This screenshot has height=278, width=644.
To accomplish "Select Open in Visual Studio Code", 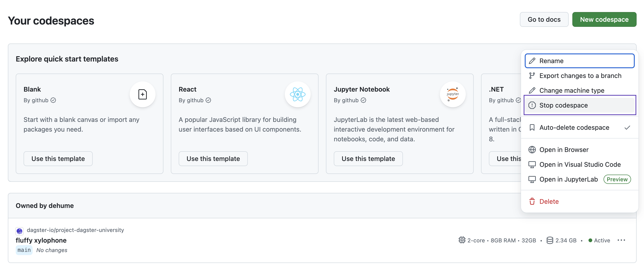I will click(x=580, y=164).
